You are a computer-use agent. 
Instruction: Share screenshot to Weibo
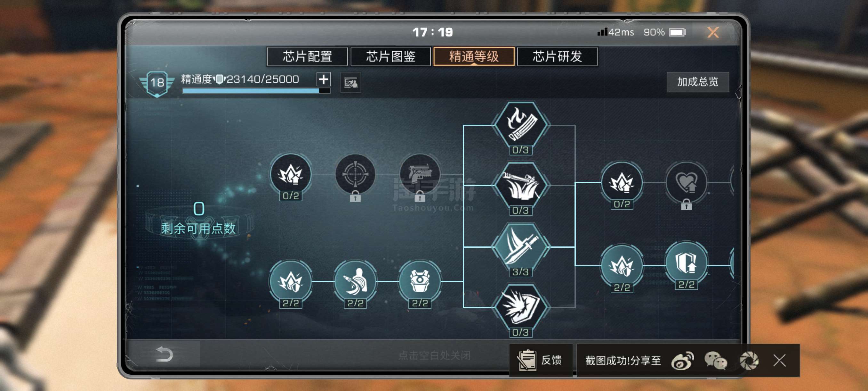682,360
